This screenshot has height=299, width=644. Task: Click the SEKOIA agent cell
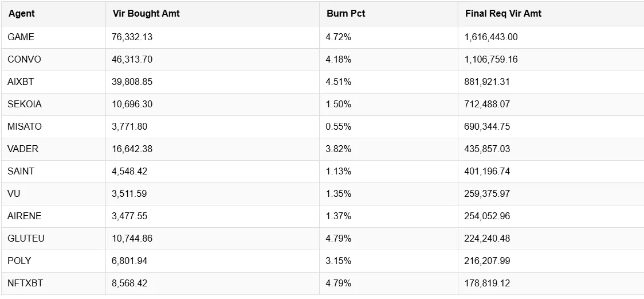click(x=53, y=104)
